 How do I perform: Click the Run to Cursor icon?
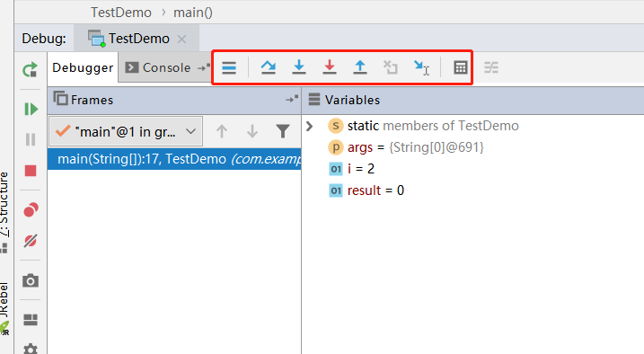tap(421, 67)
